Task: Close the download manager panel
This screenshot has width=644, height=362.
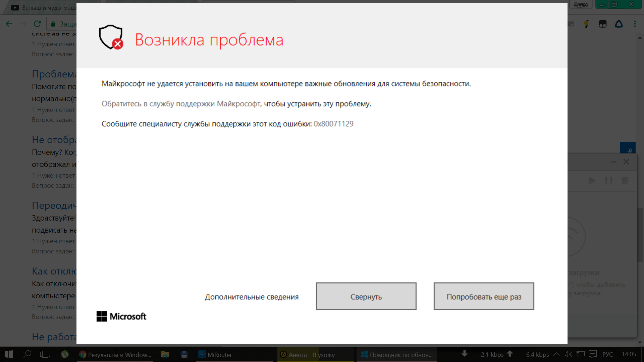Action: (626, 162)
